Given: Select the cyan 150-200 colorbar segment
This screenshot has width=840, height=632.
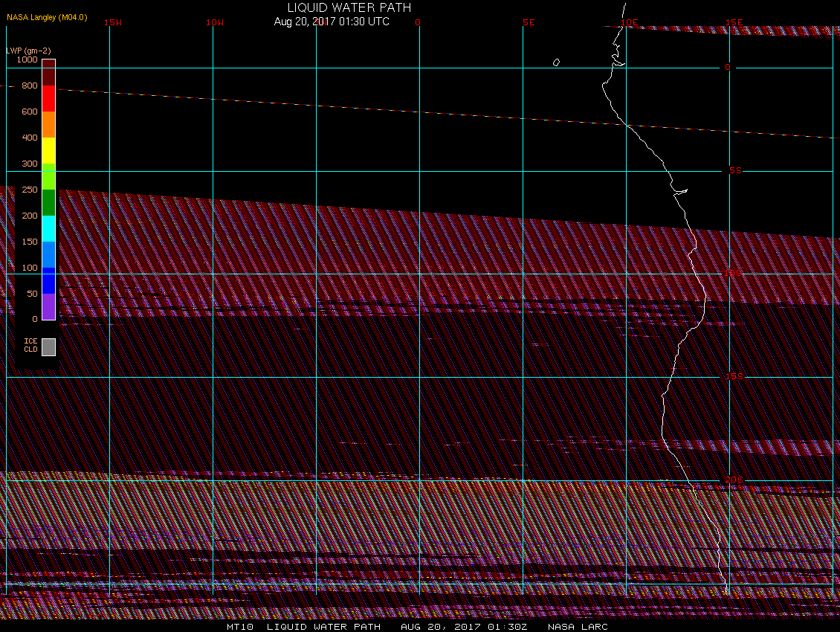Looking at the screenshot, I should coord(48,228).
